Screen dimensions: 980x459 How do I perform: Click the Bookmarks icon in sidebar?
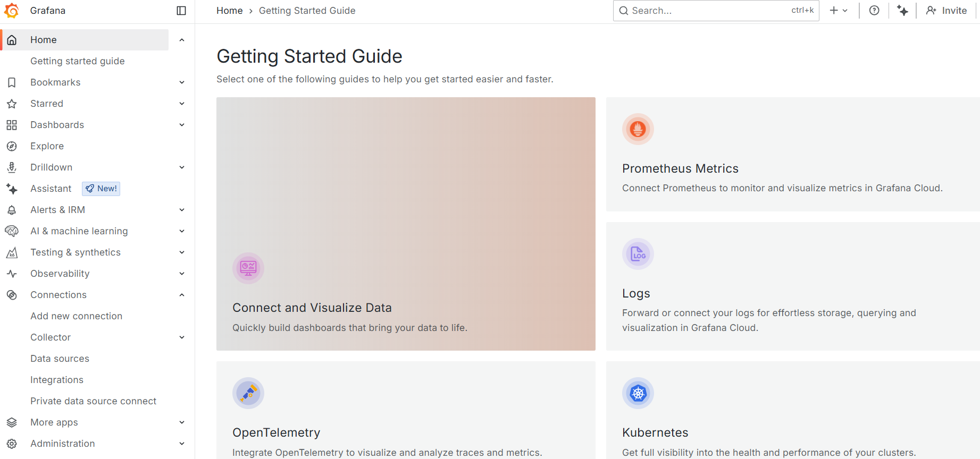click(x=12, y=82)
